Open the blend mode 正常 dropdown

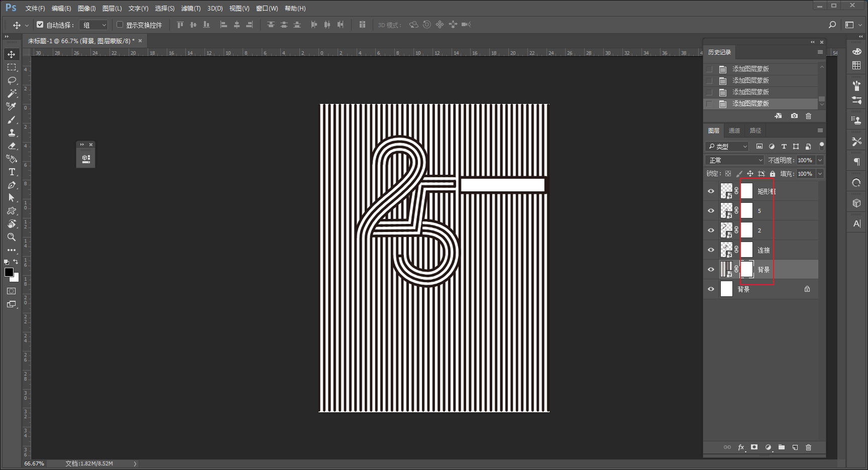[x=734, y=160]
